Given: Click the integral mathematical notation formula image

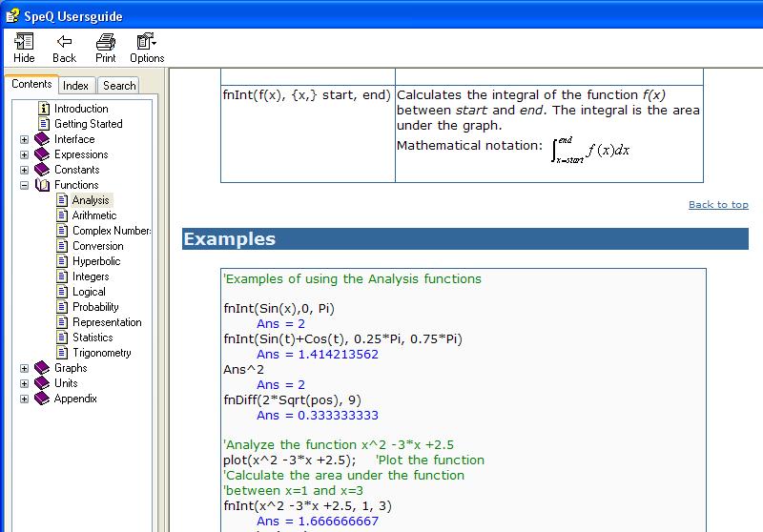Looking at the screenshot, I should tap(590, 150).
